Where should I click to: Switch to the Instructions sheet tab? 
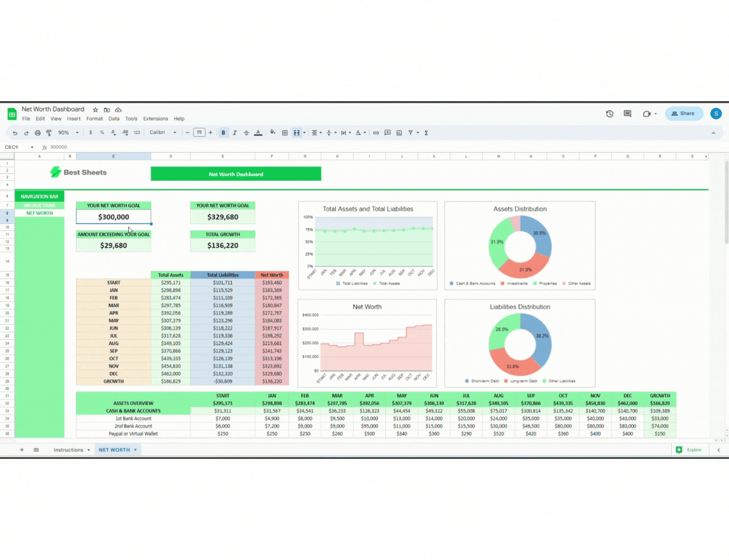pos(68,450)
